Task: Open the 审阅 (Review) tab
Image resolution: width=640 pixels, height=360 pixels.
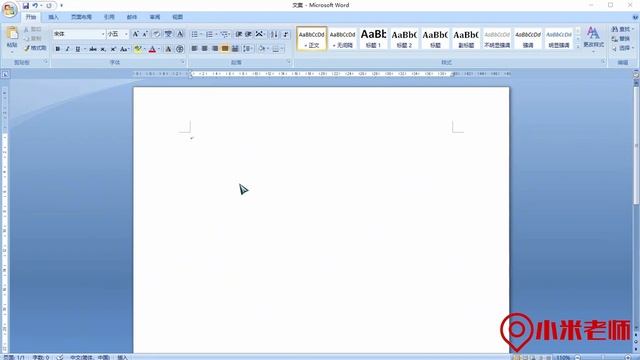Action: click(155, 17)
